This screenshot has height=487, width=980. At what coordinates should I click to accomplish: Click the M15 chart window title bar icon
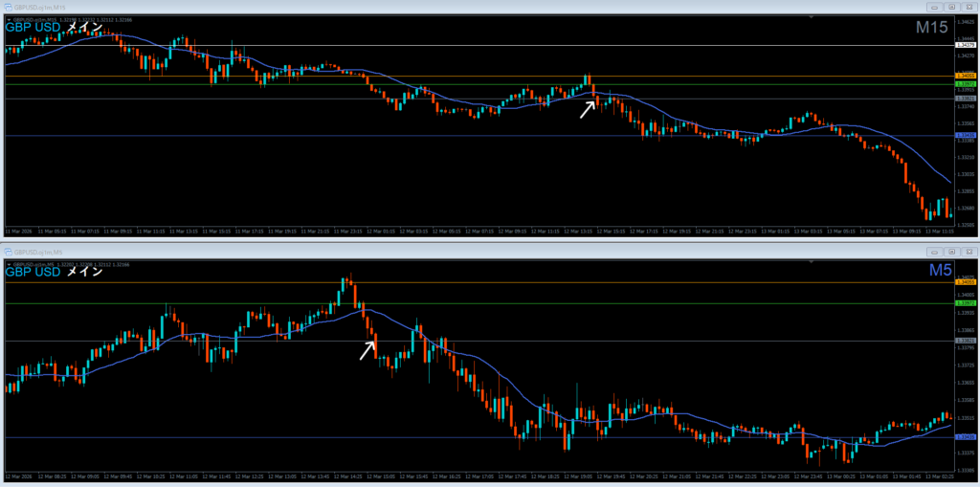(x=9, y=7)
